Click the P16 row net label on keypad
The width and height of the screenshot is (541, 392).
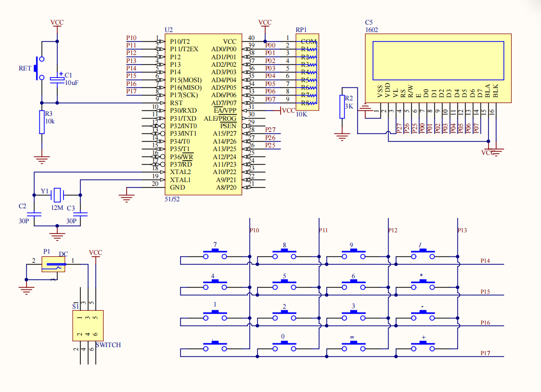[485, 323]
